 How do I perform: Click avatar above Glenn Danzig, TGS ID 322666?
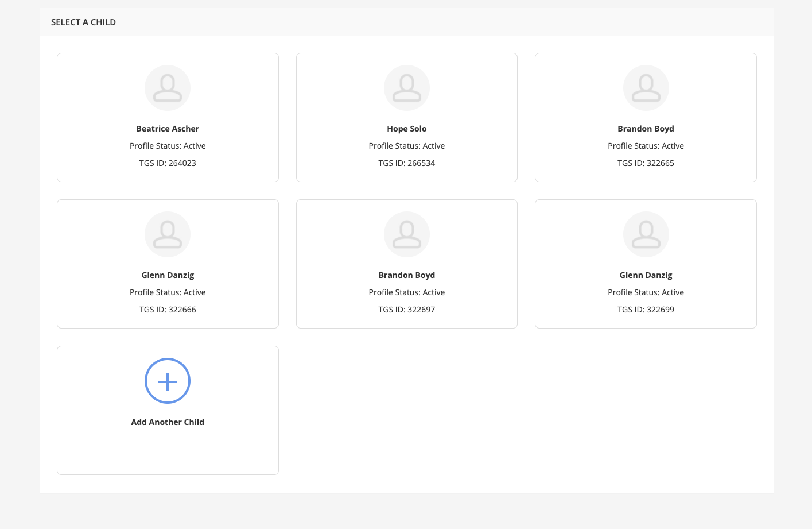click(168, 234)
